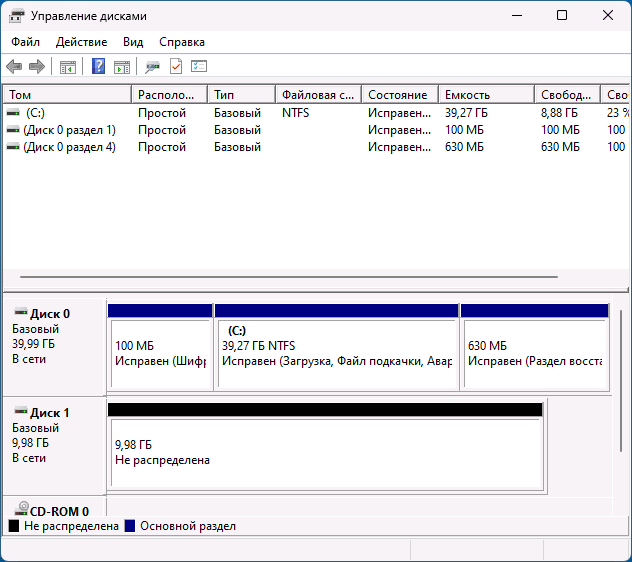Click the Диск 1 disk header panel

[x=54, y=446]
